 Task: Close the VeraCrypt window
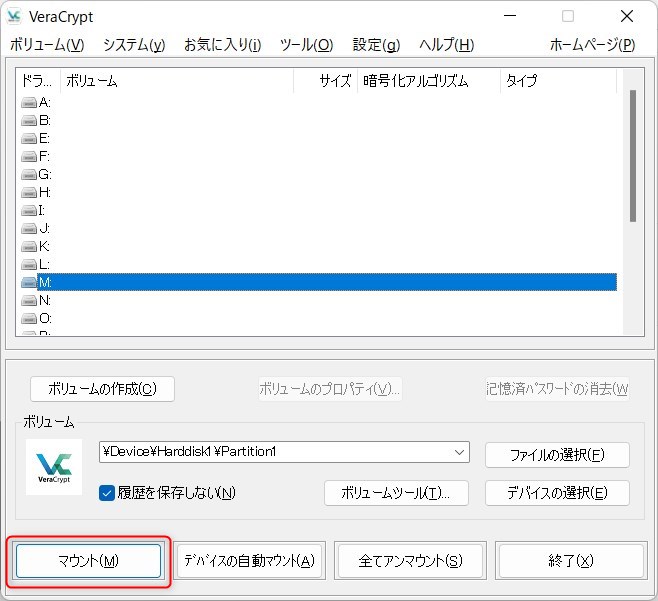pyautogui.click(x=627, y=16)
